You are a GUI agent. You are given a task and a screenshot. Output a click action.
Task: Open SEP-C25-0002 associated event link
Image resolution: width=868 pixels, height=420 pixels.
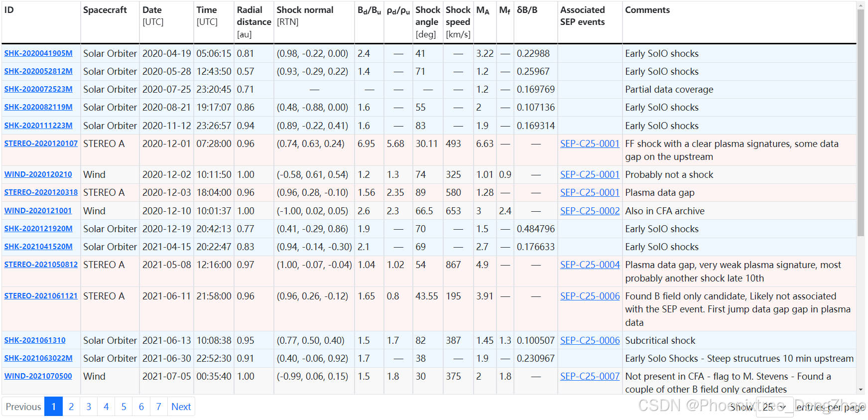tap(590, 211)
